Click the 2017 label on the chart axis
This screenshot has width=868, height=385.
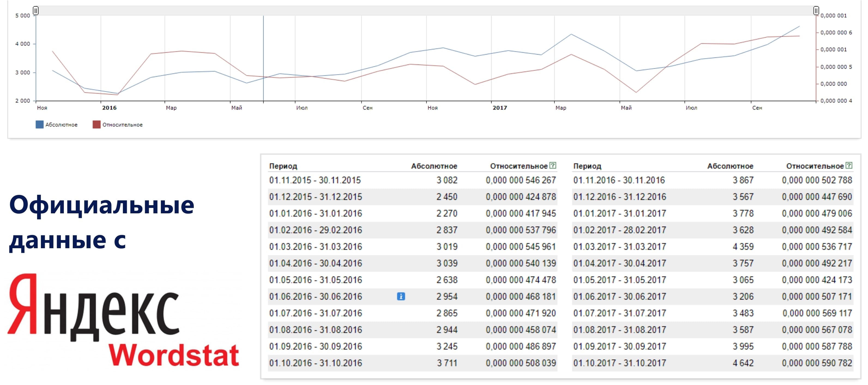coord(499,108)
